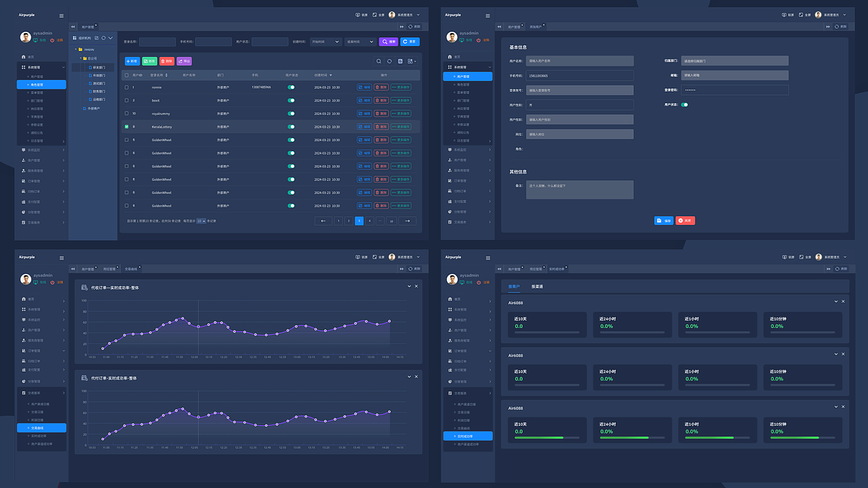This screenshot has height=488, width=868.
Task: Toggle status switch for user ronnie
Action: click(291, 87)
